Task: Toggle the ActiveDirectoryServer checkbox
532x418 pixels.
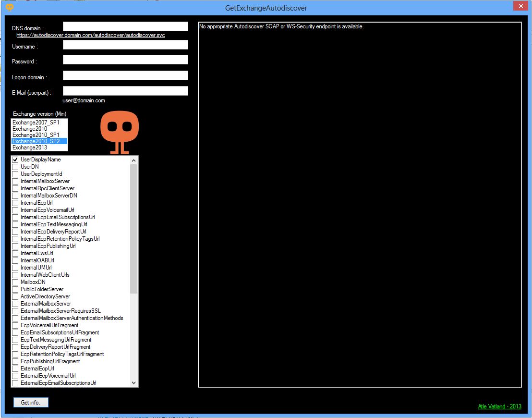Action: 15,296
